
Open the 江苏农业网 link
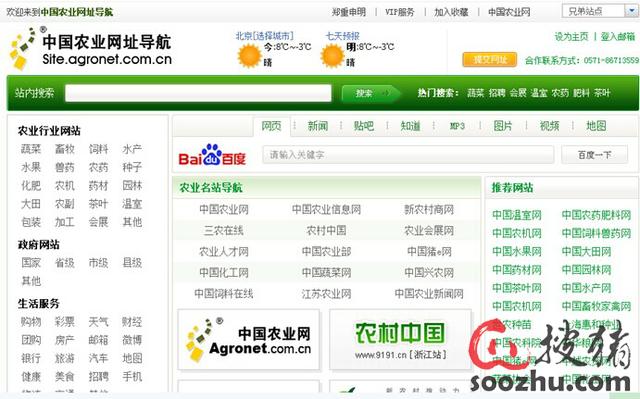[327, 294]
